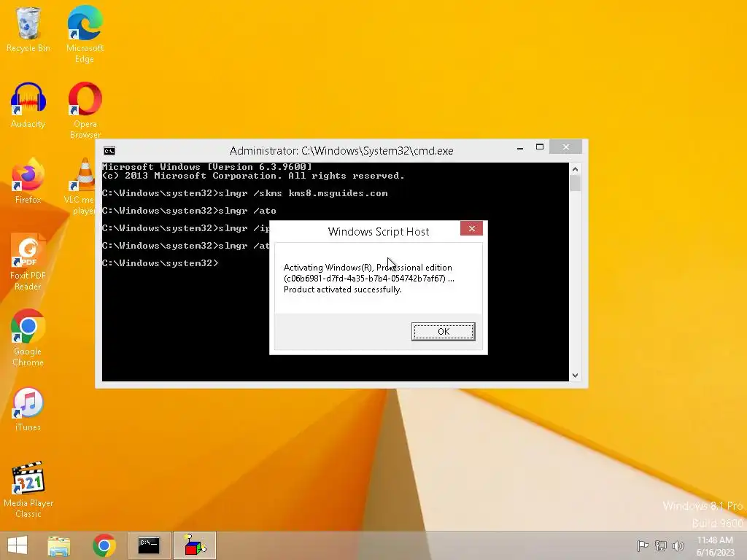Click the empty 'C:\Windows\system32>' prompt line

coord(160,262)
